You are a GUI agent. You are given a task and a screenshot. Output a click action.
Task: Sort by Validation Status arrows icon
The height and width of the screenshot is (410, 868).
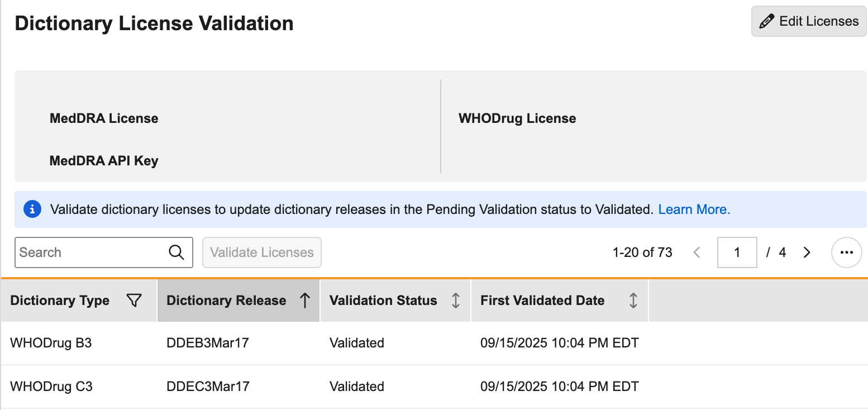tap(456, 301)
